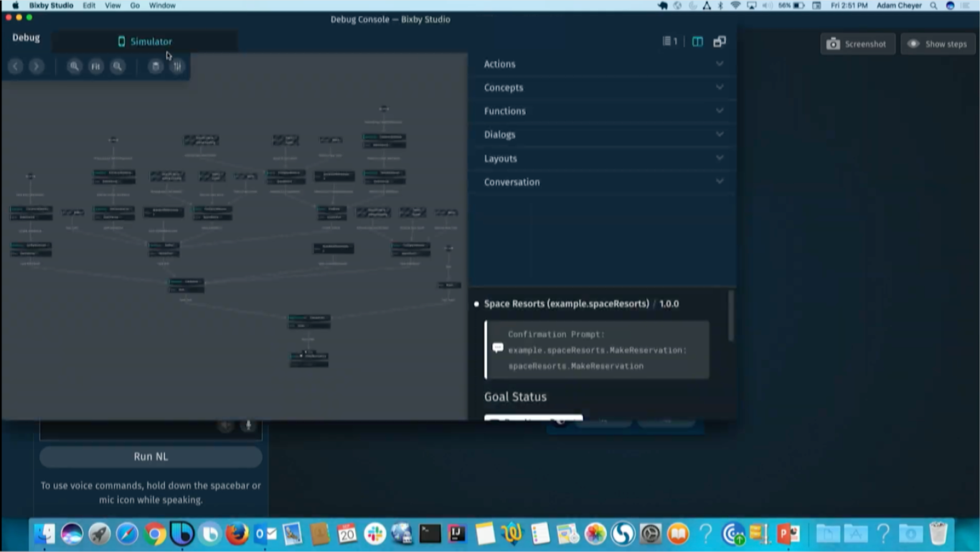Open the Edit menu

[89, 5]
